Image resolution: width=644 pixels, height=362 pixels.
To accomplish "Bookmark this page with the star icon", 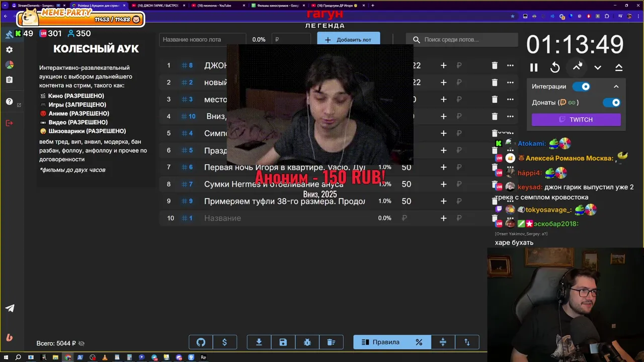I will click(513, 16).
